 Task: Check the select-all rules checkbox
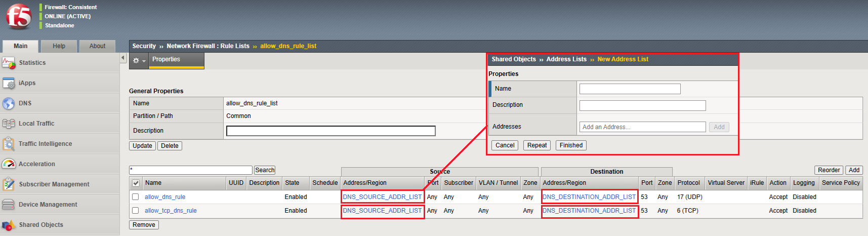point(136,183)
